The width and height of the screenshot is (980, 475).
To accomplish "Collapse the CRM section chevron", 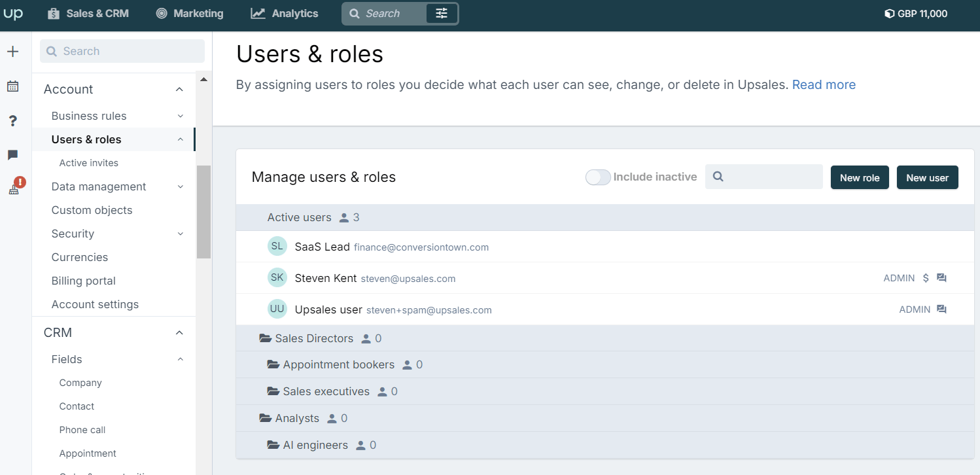I will click(x=179, y=332).
